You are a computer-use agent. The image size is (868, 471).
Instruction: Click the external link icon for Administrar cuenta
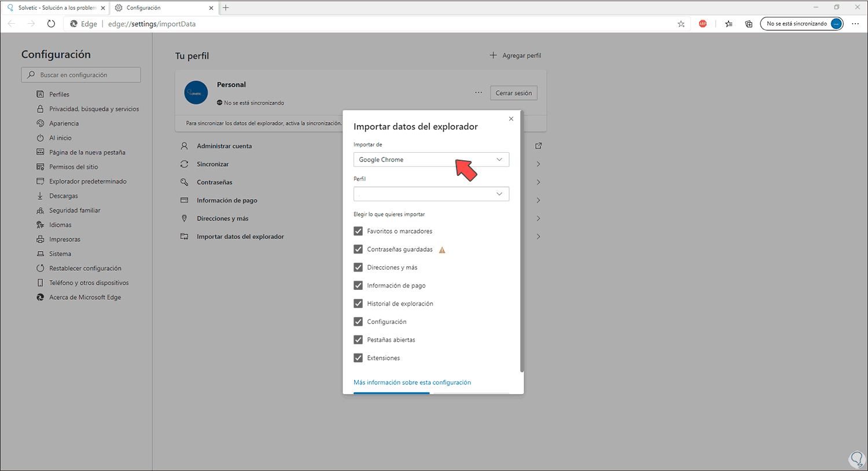click(x=538, y=146)
